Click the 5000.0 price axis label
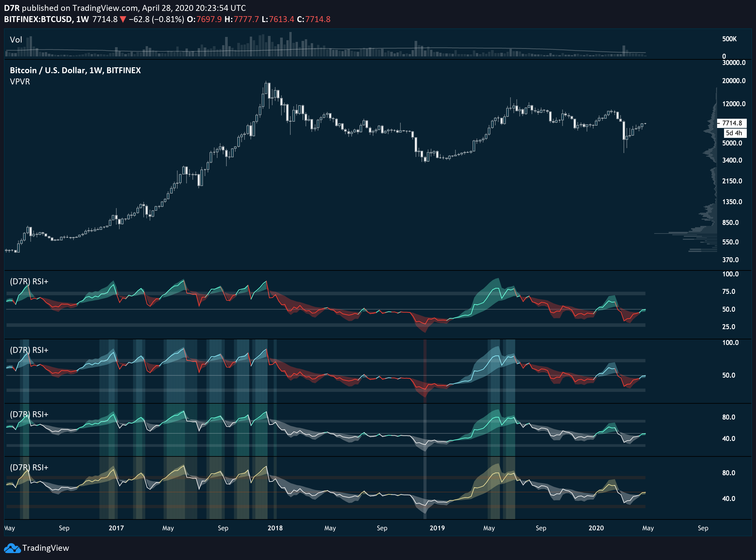Viewport: 756px width, 560px height. pos(732,143)
